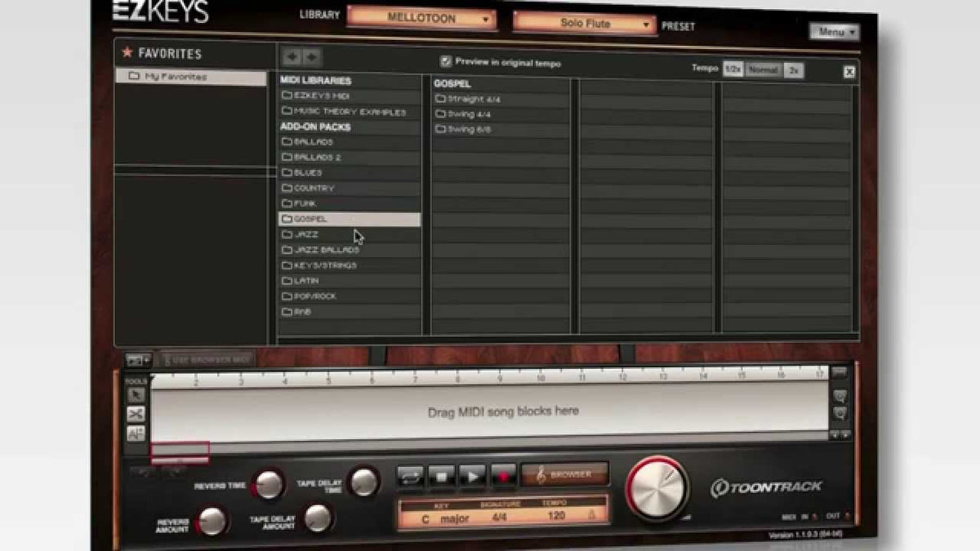Select the scissors cut tool
This screenshot has height=551, width=980.
point(136,415)
